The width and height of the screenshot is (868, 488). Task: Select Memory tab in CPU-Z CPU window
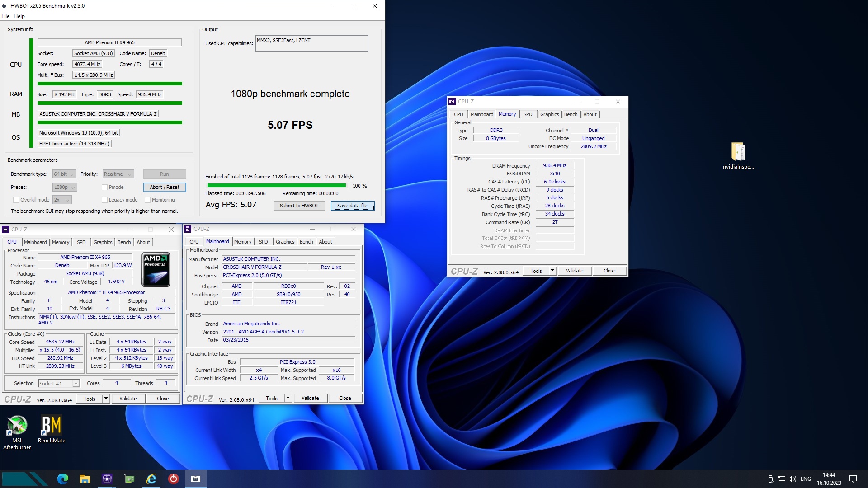(61, 242)
